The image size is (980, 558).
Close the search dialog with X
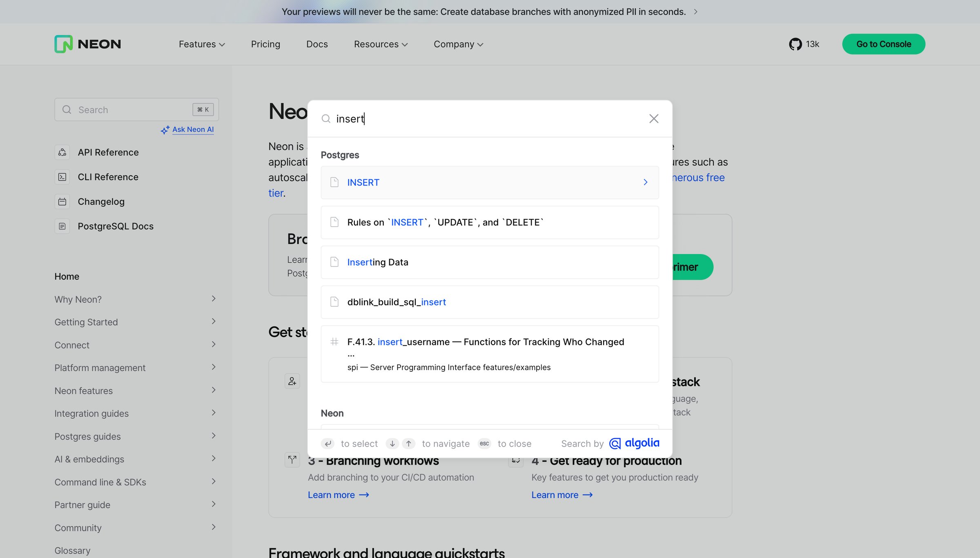point(654,118)
